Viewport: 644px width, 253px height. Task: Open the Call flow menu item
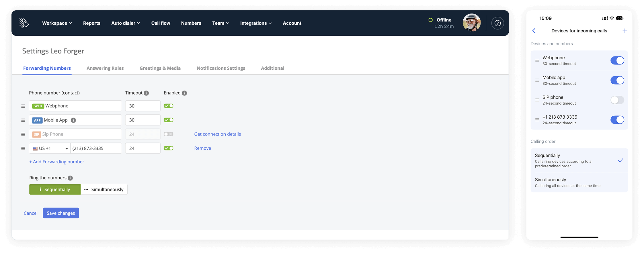161,23
